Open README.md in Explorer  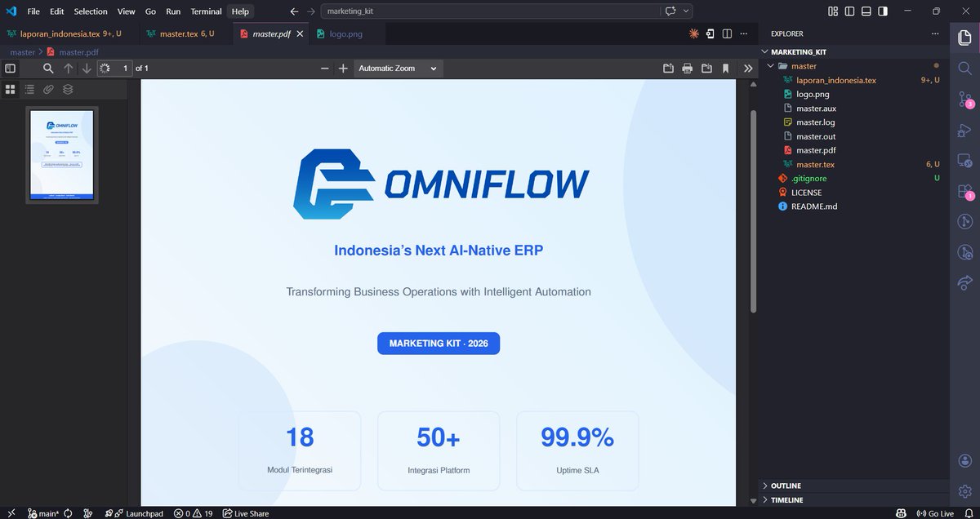pos(853,206)
